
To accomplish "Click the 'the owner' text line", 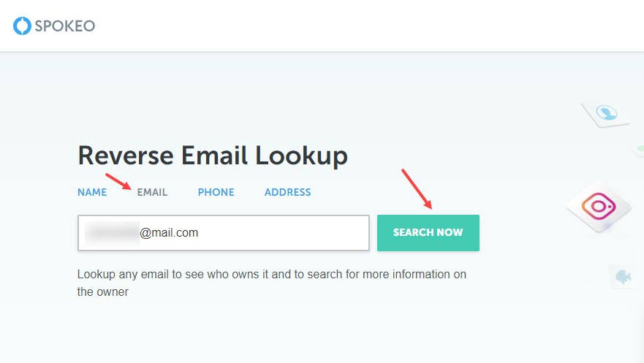I will coord(102,291).
